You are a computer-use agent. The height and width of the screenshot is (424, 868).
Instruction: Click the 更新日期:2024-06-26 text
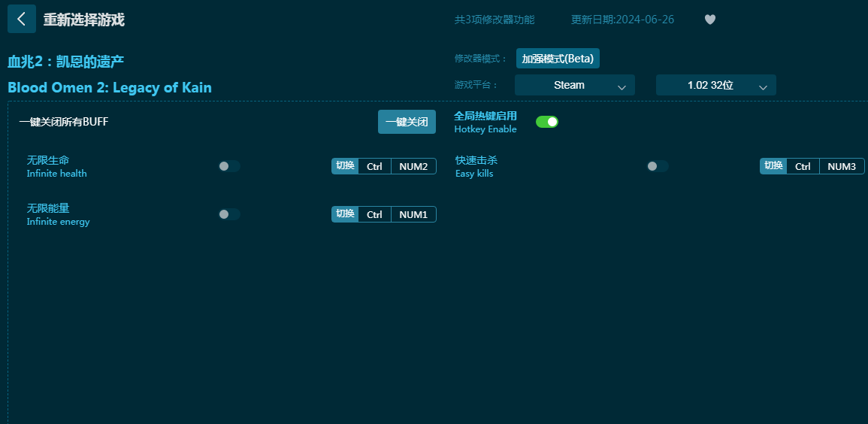tap(623, 20)
